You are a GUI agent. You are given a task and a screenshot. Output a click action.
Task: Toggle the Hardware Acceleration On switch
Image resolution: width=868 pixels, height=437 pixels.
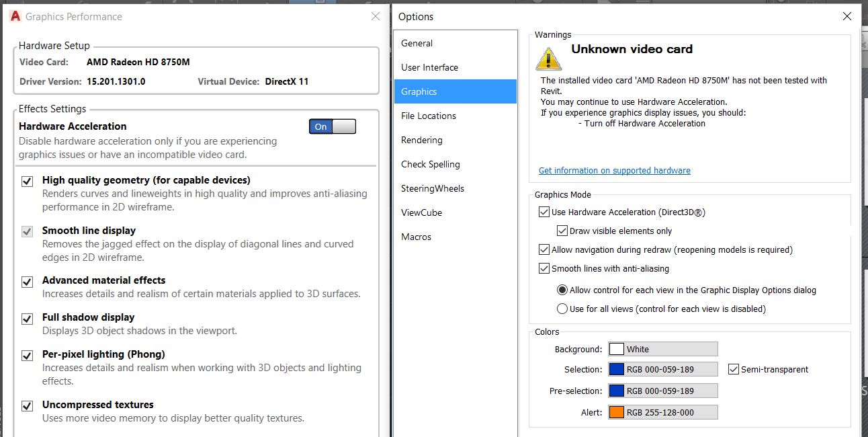[x=333, y=126]
